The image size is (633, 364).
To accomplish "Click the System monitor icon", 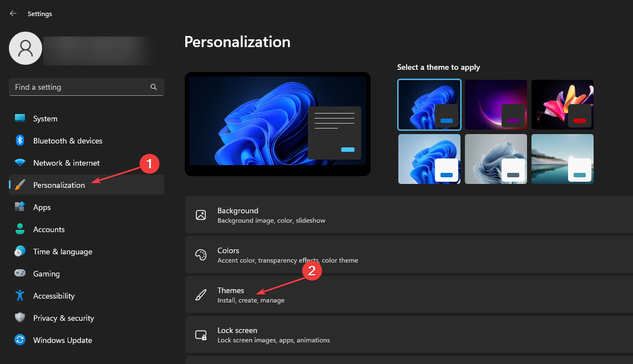I will click(20, 118).
